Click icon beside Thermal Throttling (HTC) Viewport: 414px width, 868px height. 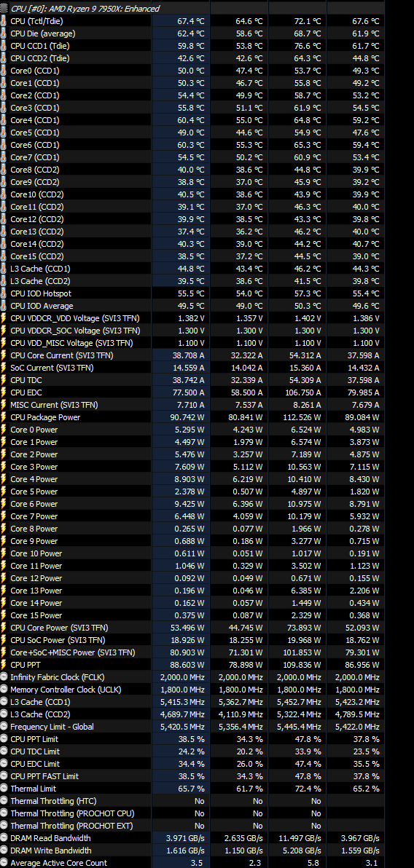point(4,801)
